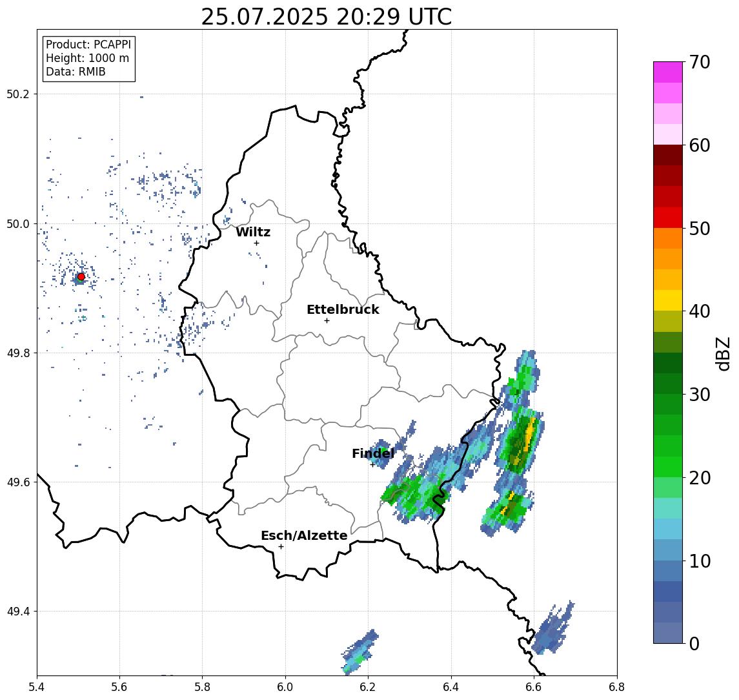Click the cross marker below Ettelbruck

tap(327, 321)
